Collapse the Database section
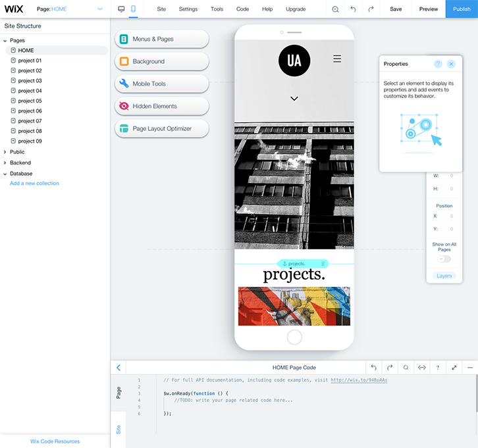Screen dimensions: 478x448 5,174
